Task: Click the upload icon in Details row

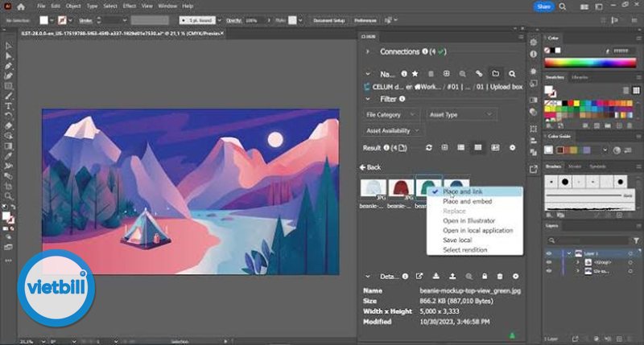Action: click(452, 276)
